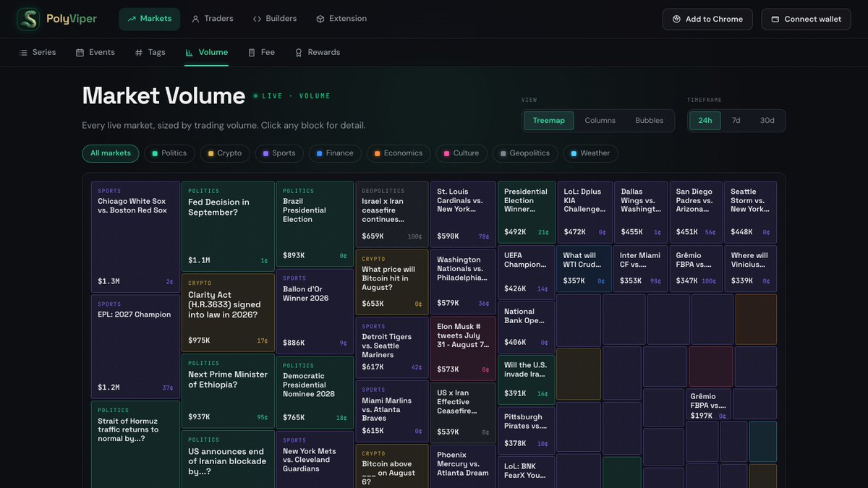Filter markets by Geopolitics

(x=525, y=153)
